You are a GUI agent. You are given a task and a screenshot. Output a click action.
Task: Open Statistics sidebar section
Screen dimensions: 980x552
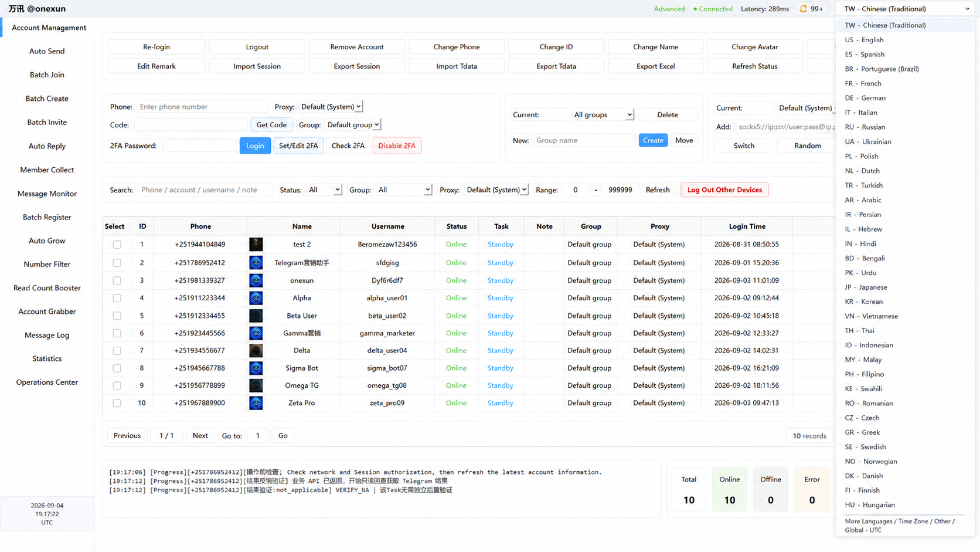coord(47,358)
